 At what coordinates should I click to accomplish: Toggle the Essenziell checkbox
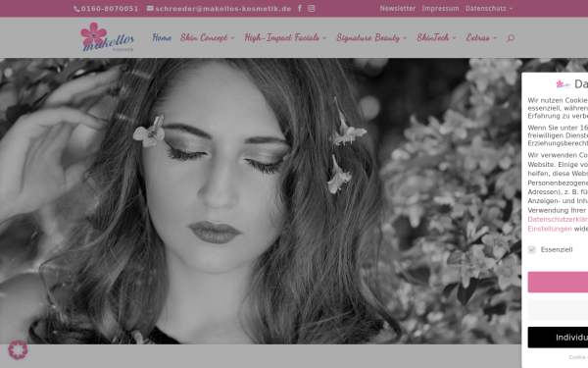pos(532,249)
